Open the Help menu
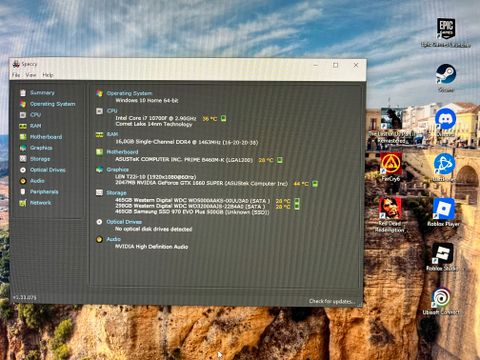Image resolution: width=480 pixels, height=360 pixels. 48,75
